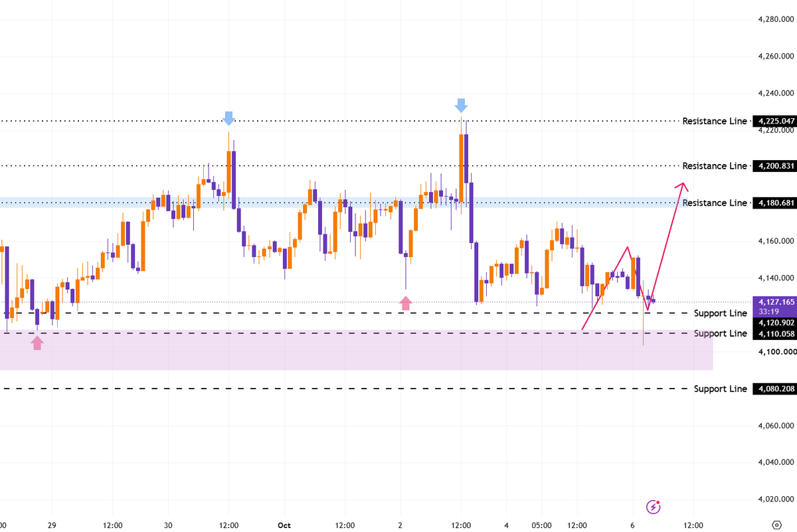Click the 05:00 label on the time axis
Image resolution: width=797 pixels, height=532 pixels.
541,525
